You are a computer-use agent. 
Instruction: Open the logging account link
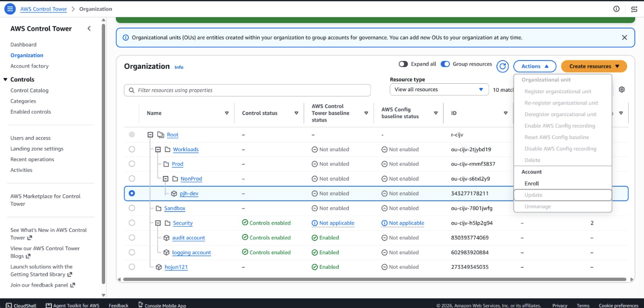[192, 253]
